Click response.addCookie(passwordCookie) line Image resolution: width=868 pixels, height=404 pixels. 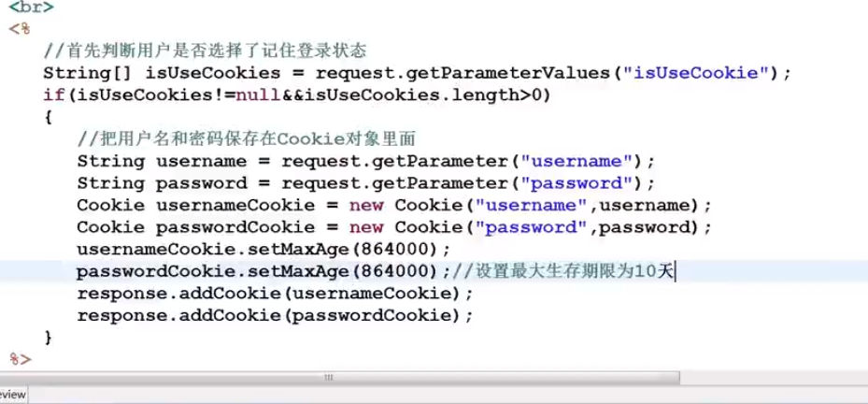coord(275,316)
